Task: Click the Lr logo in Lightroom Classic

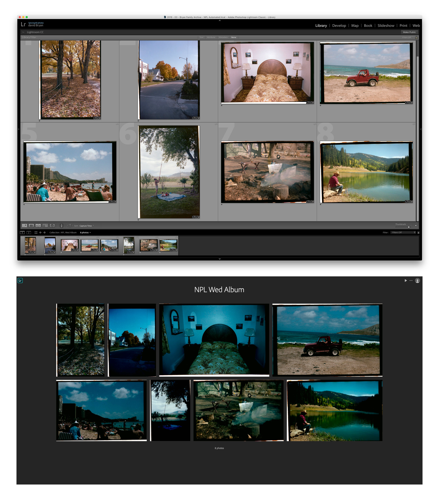Action: point(23,24)
